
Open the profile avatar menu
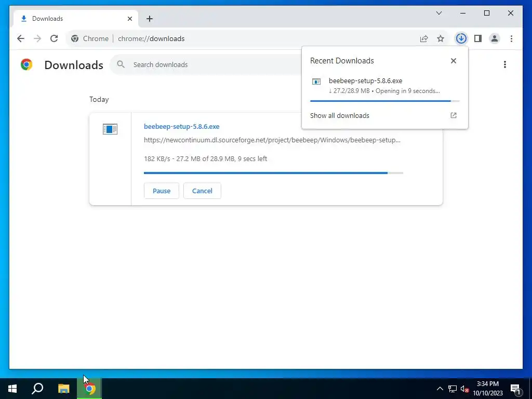pos(495,38)
